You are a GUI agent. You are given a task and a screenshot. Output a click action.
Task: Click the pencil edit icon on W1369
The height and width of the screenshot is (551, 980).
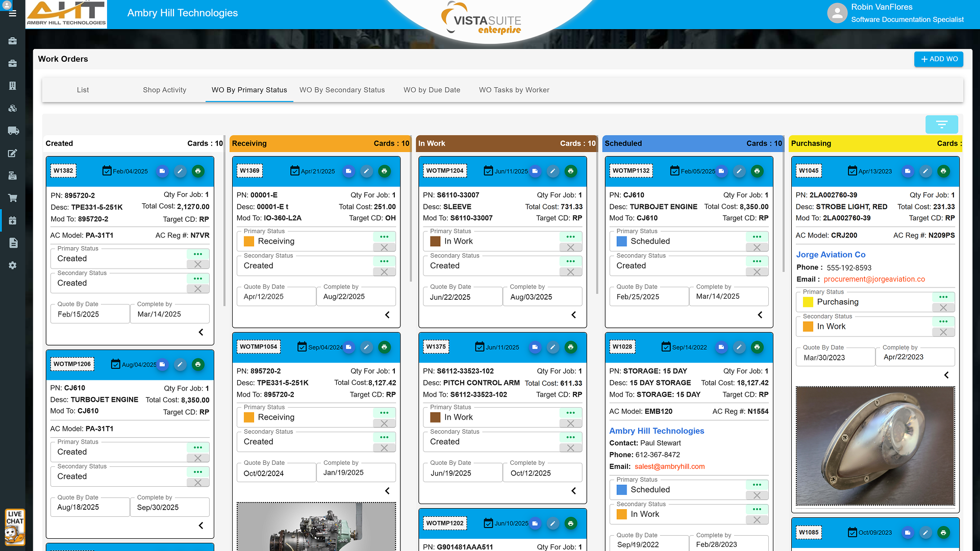coord(366,171)
